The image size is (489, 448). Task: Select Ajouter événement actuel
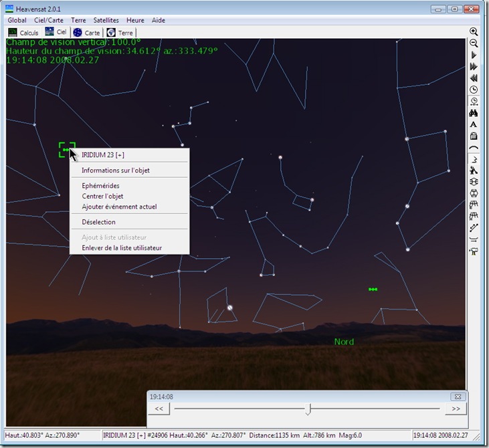pyautogui.click(x=129, y=207)
